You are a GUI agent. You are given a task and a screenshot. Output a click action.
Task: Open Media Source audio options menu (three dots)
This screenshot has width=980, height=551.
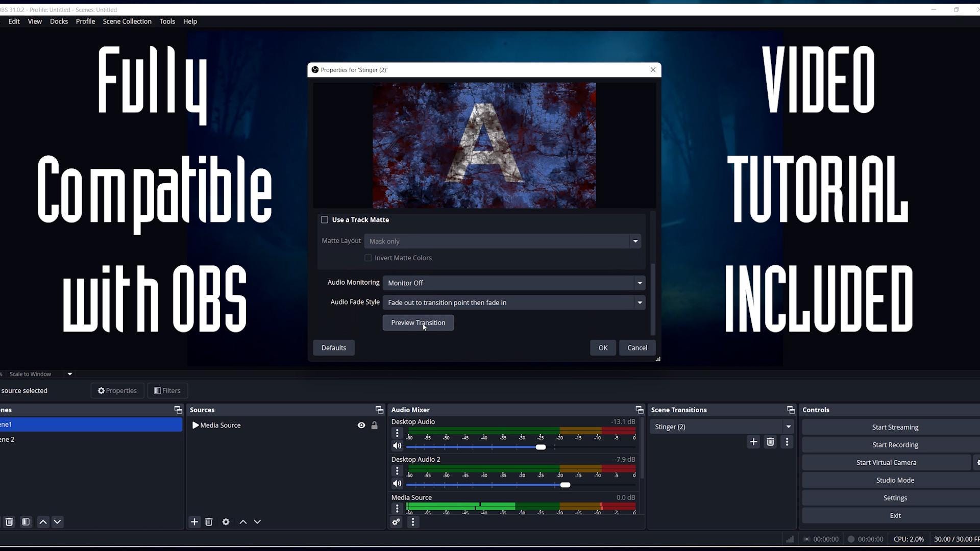[x=397, y=508]
